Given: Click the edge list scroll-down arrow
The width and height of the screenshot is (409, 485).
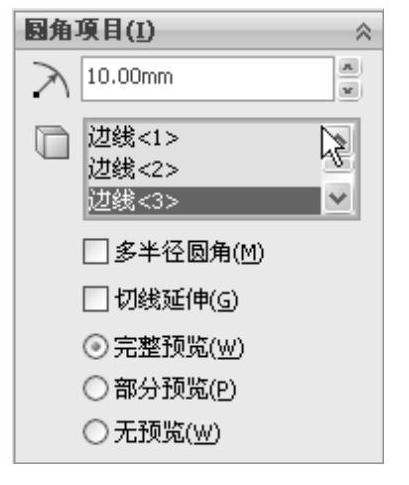Looking at the screenshot, I should tap(338, 198).
